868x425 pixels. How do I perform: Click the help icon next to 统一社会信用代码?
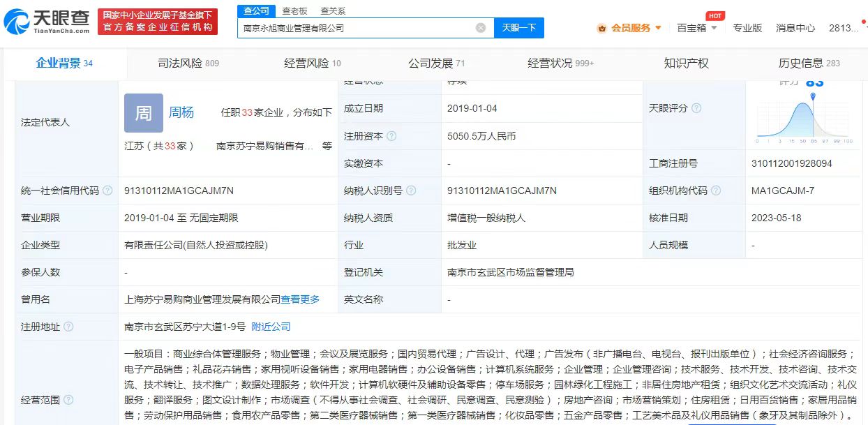(x=107, y=191)
